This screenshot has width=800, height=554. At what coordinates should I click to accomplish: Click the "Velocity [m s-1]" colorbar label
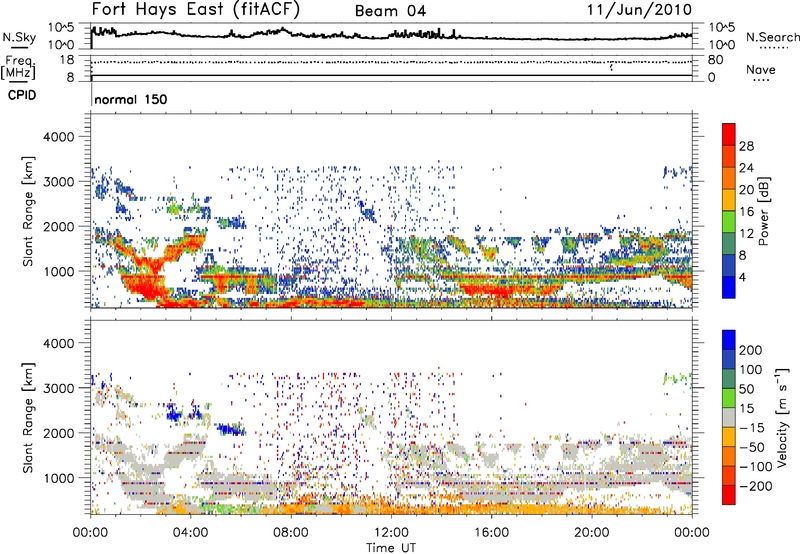tap(782, 417)
